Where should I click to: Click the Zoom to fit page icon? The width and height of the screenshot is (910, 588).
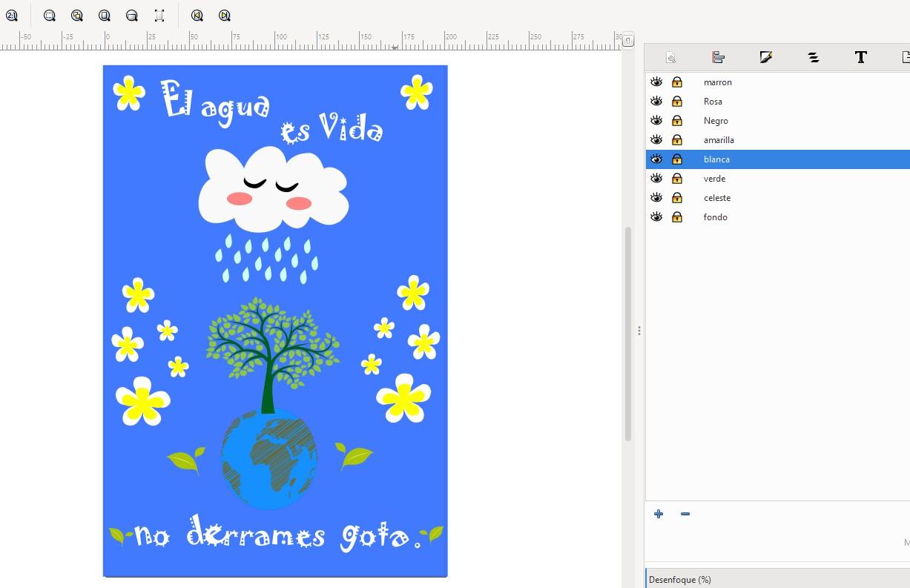point(105,16)
